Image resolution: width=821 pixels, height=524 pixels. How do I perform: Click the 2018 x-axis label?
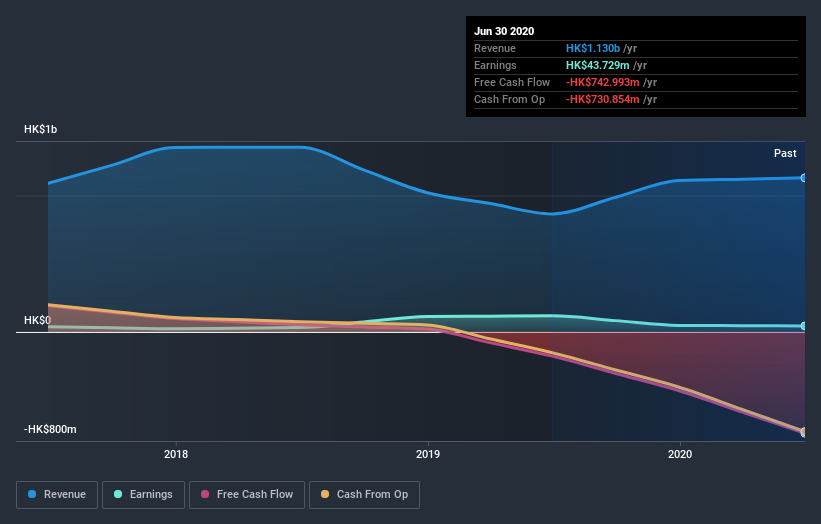176,454
